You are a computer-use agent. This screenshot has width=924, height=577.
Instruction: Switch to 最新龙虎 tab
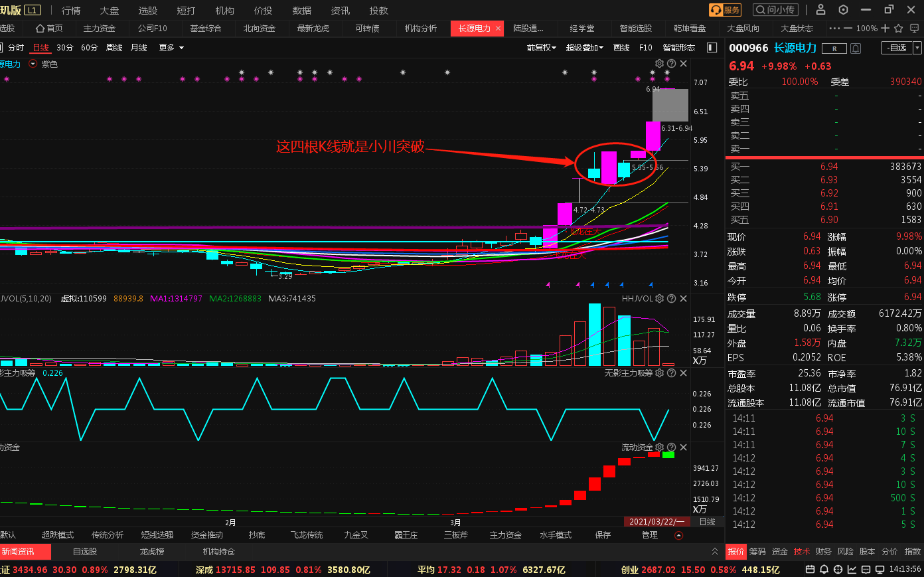click(313, 29)
